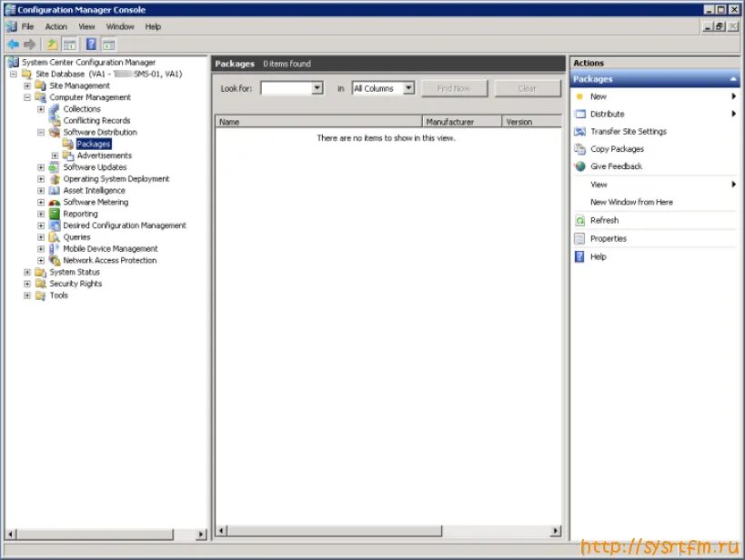The image size is (745, 560).
Task: Select the Advertisements tree node
Action: (105, 155)
